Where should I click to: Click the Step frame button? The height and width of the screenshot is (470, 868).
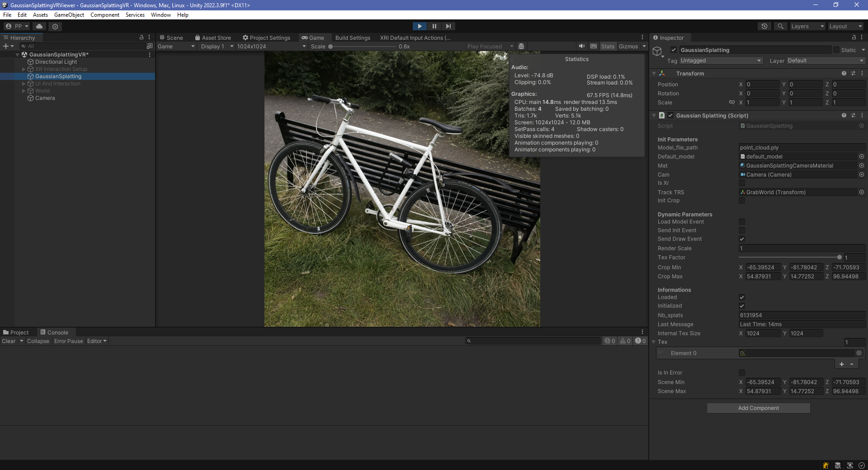click(448, 26)
